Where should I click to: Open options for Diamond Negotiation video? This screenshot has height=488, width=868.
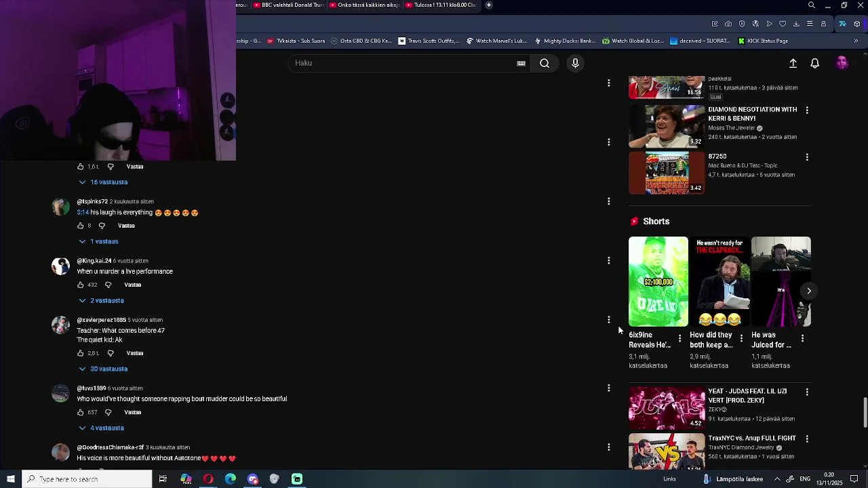click(x=807, y=110)
